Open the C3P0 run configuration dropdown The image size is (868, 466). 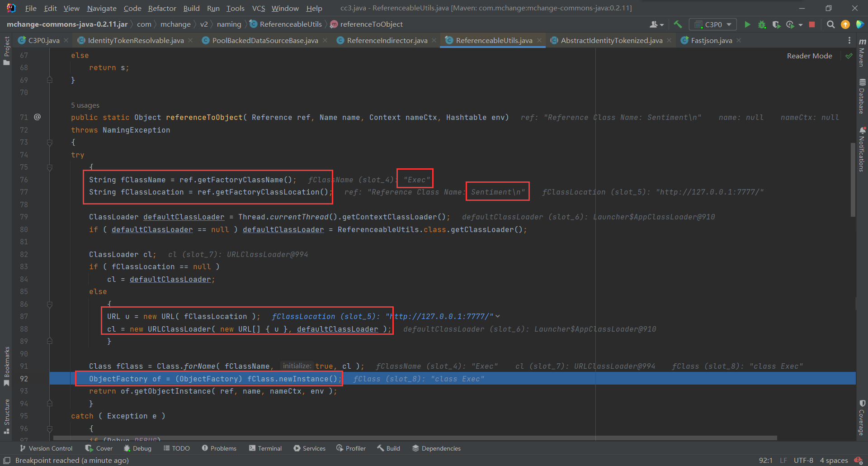click(712, 24)
